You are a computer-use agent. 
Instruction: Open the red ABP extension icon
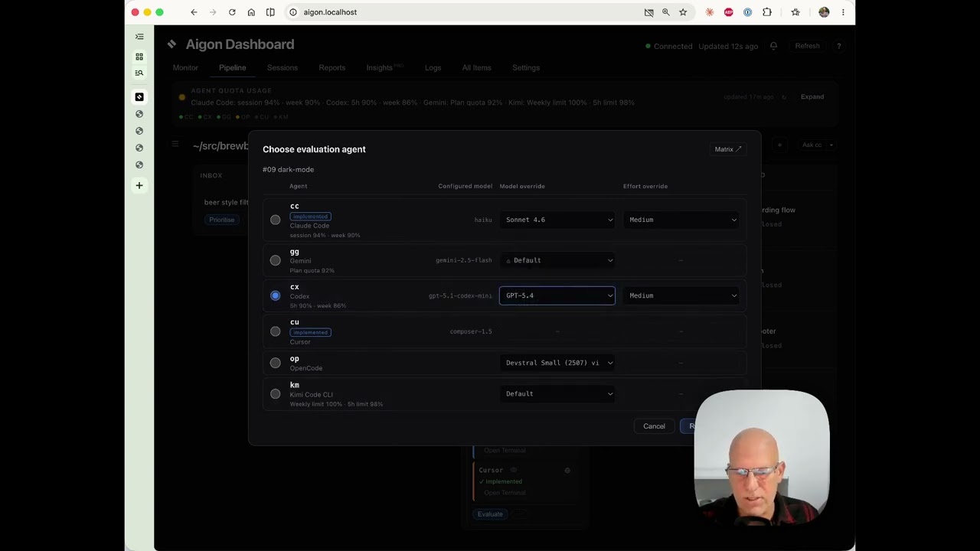point(728,12)
